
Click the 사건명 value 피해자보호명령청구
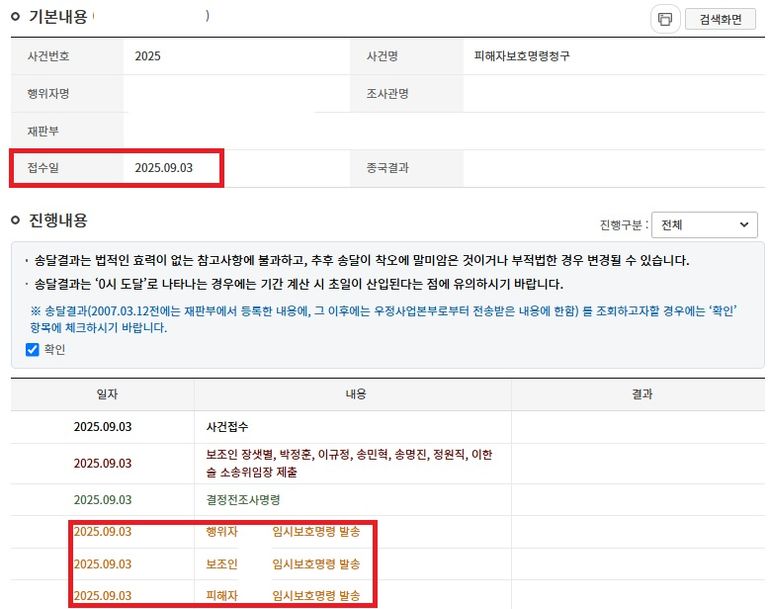click(522, 57)
